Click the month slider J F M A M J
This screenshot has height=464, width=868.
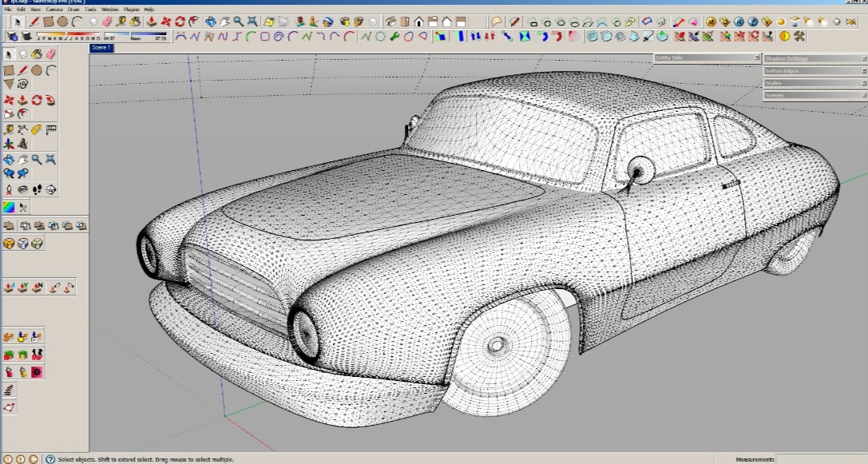[x=69, y=36]
